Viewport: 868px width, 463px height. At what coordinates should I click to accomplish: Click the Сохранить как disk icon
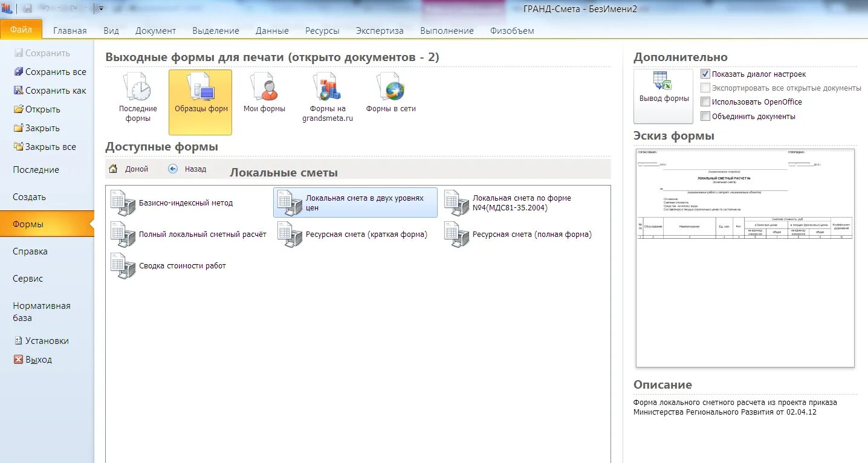pyautogui.click(x=18, y=91)
